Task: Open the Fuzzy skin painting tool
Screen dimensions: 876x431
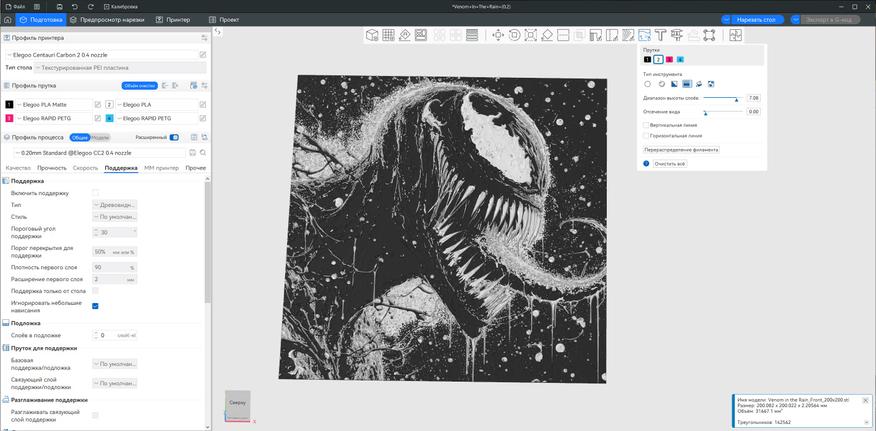Action: (x=628, y=36)
